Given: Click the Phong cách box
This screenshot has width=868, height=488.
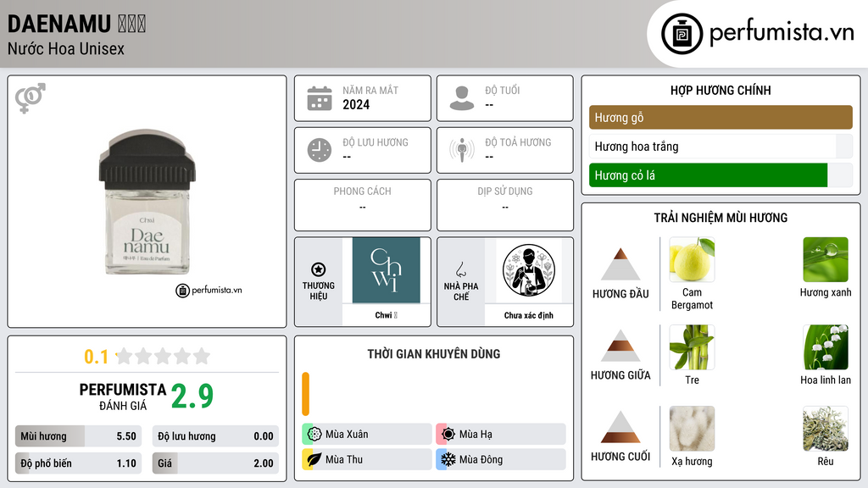Looking at the screenshot, I should click(363, 205).
